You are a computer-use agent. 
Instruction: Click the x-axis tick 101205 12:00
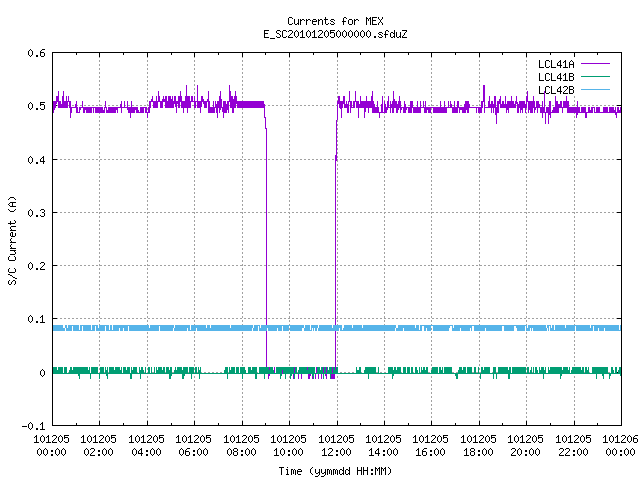336,446
